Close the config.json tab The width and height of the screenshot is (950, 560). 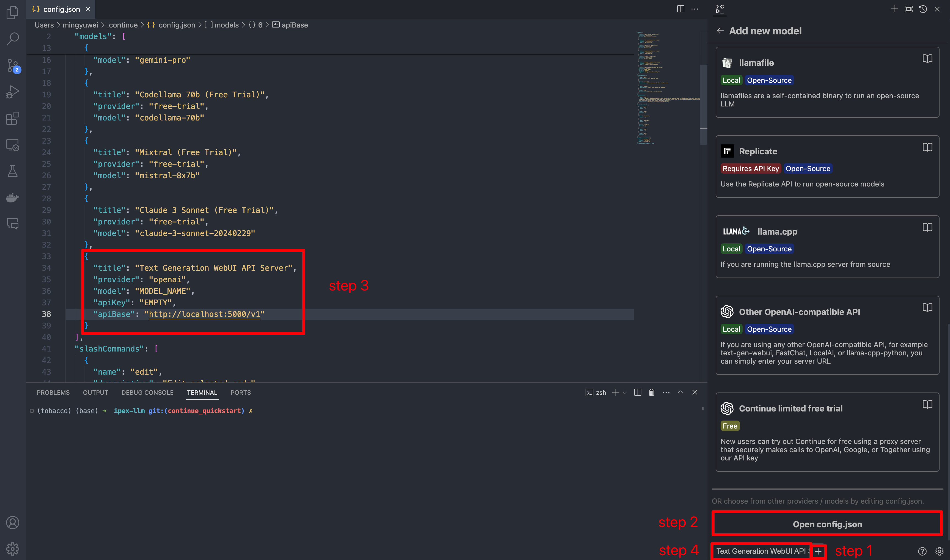coord(88,9)
